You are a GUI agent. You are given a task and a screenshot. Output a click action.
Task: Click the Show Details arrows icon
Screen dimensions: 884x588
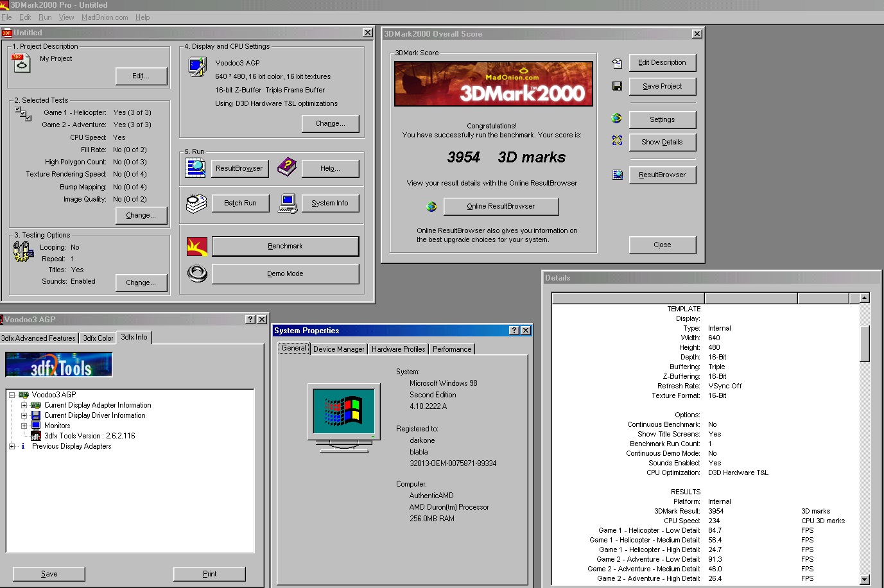pos(617,141)
